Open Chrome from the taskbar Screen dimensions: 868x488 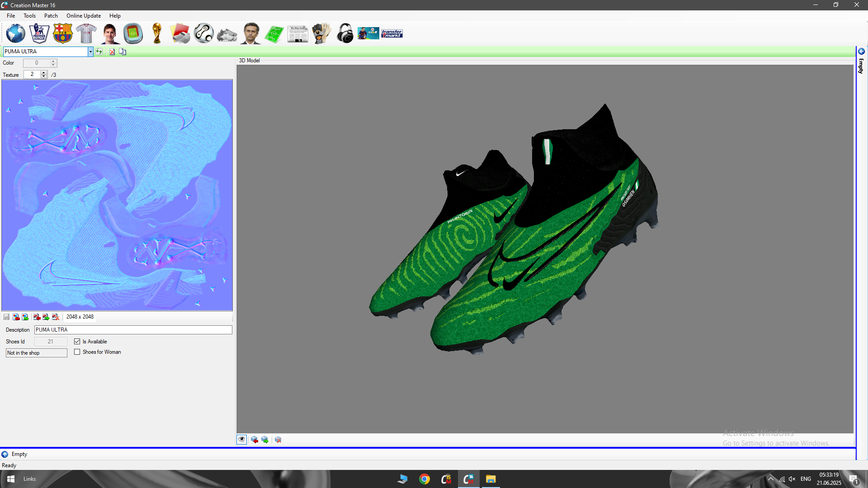(425, 479)
